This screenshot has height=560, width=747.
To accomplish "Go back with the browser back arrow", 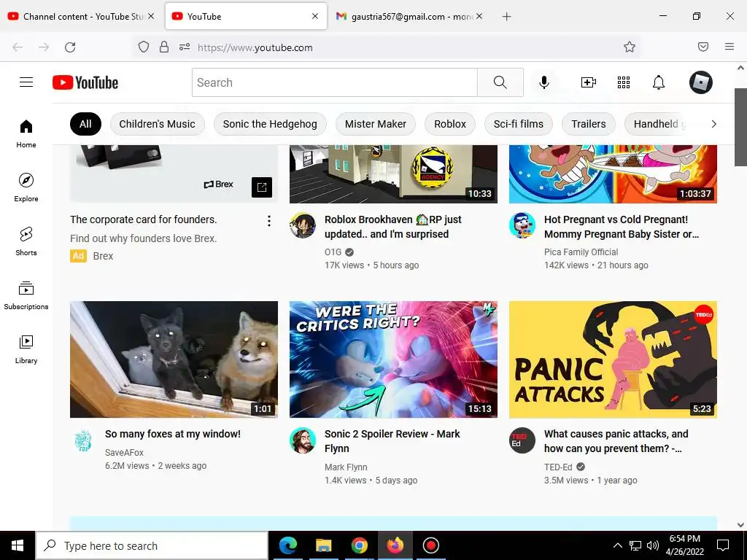I will pyautogui.click(x=18, y=47).
